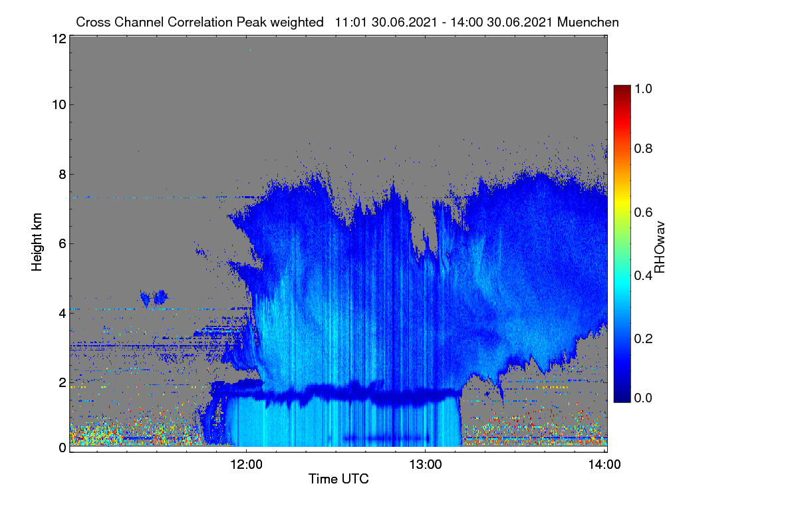Click the y-axis tick label '8'
Image resolution: width=798 pixels, height=532 pixels.
[62, 174]
